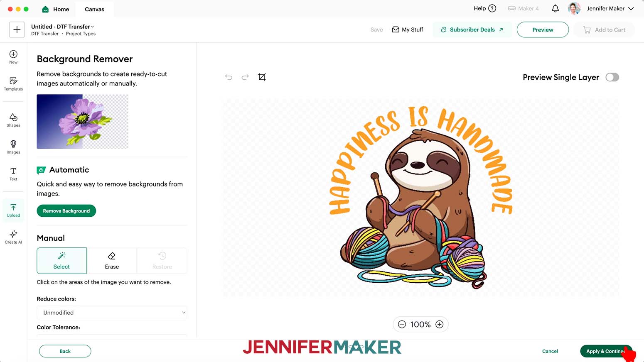Toggle Preview Single Layer switch
This screenshot has width=644, height=362.
pyautogui.click(x=612, y=77)
